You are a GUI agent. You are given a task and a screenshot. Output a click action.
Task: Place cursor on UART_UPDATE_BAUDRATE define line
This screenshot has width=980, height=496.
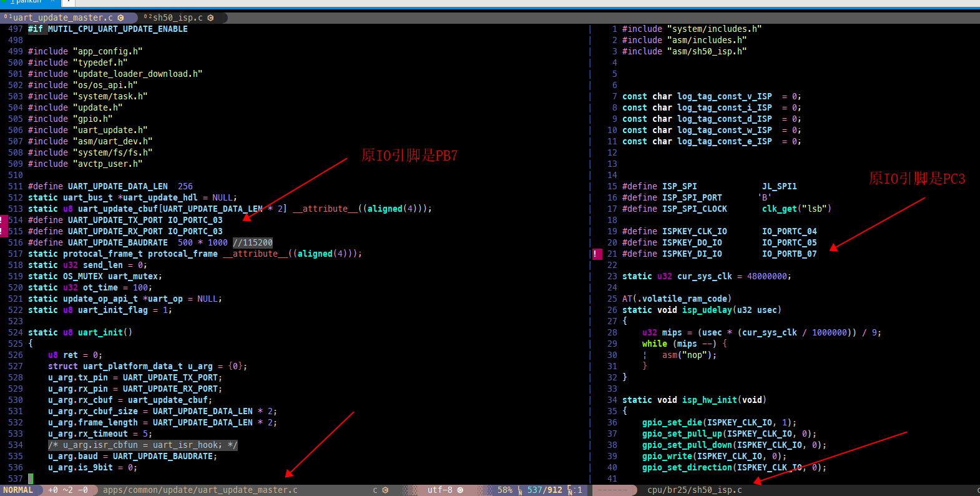(150, 242)
